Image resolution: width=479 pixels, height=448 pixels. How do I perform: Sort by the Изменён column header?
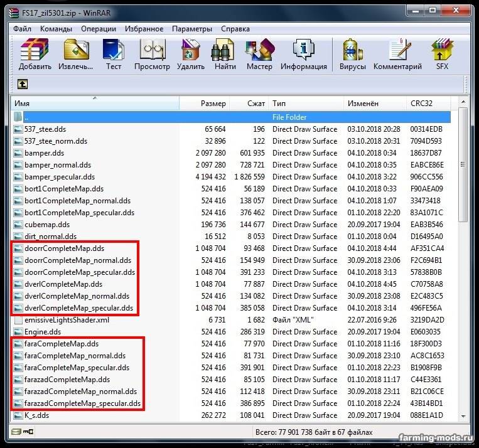pyautogui.click(x=375, y=104)
